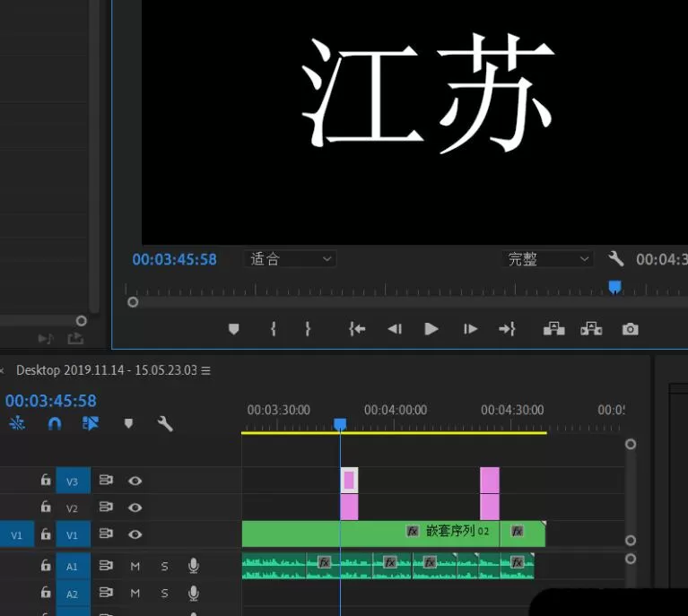Click 00:04:00:00 on timeline ruler

coord(396,410)
